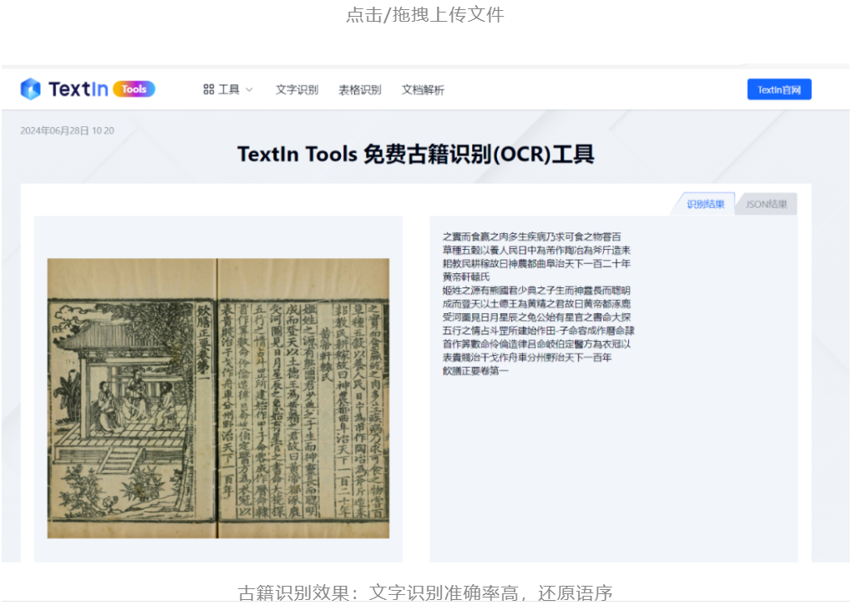868x605 pixels.
Task: Click the grid icon next to 工具
Action: point(209,89)
